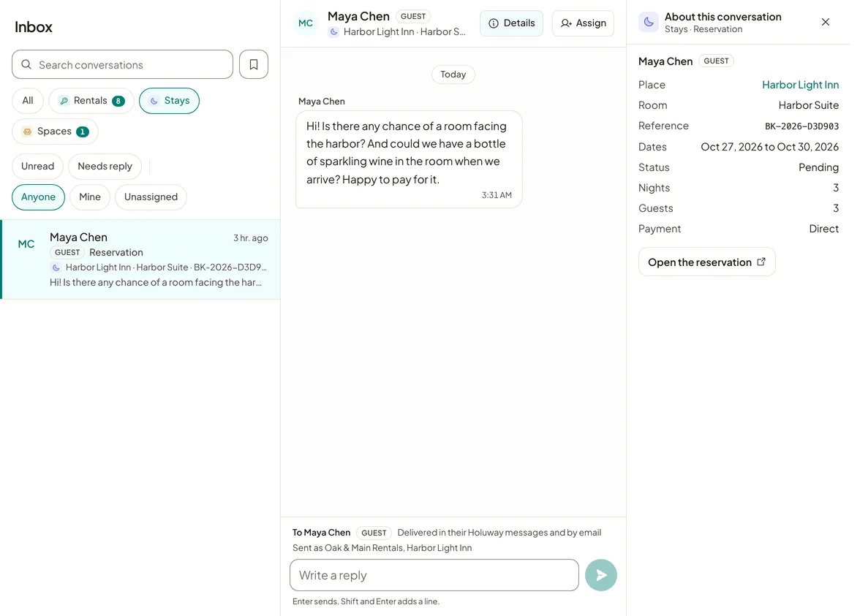
Task: Switch to the All inbox tab
Action: [28, 101]
